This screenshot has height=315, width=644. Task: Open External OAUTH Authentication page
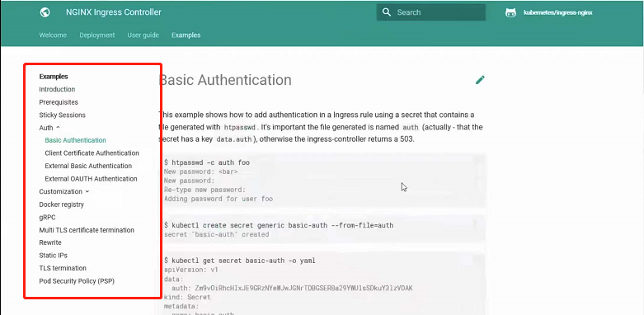click(92, 179)
